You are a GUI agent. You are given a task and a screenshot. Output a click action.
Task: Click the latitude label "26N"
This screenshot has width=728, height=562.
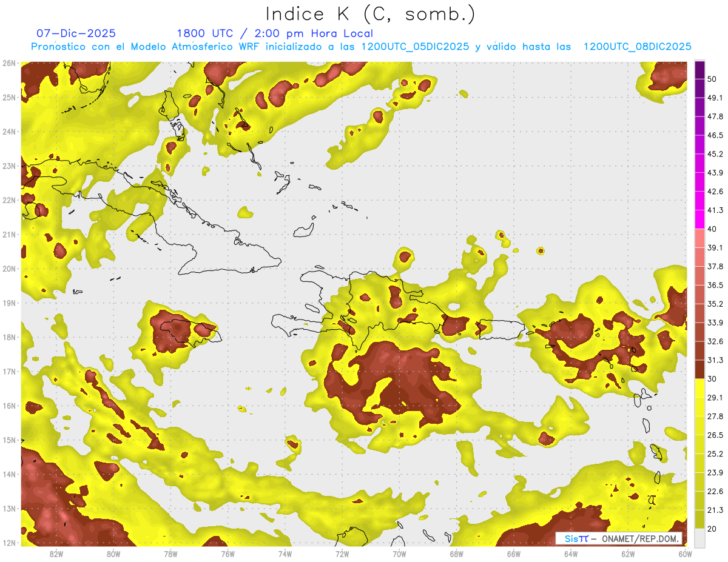(8, 63)
